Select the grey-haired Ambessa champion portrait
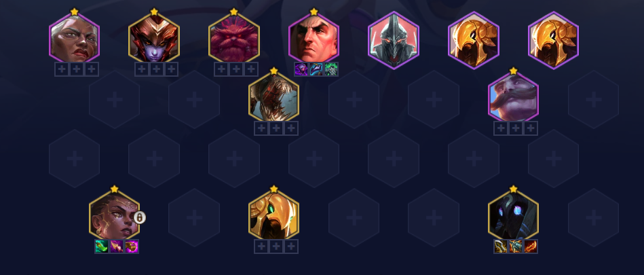Viewport: 644px width, 275px height. (x=75, y=40)
